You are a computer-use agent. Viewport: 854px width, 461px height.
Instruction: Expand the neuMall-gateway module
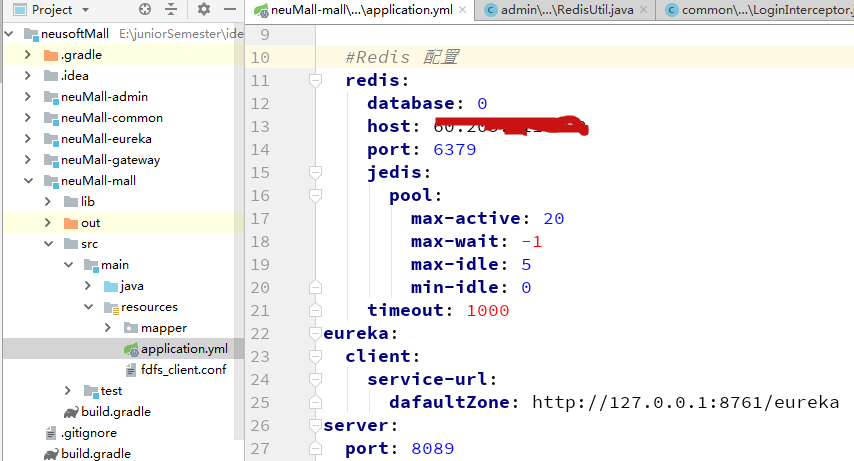click(x=28, y=160)
